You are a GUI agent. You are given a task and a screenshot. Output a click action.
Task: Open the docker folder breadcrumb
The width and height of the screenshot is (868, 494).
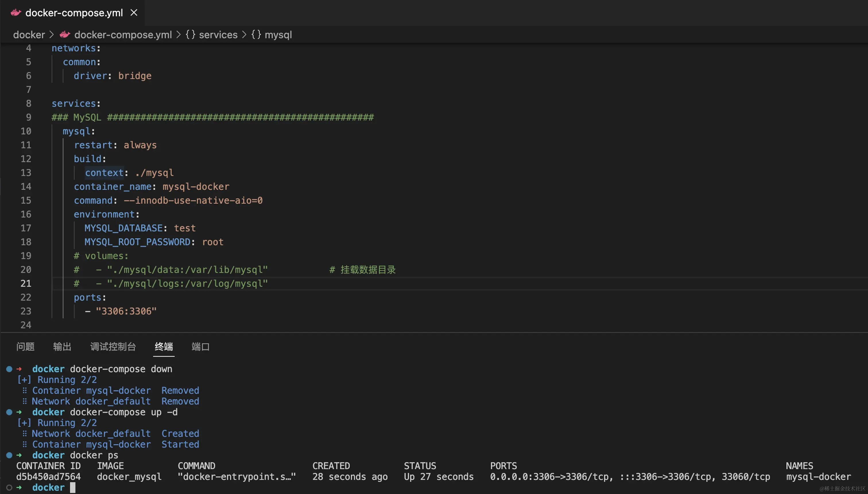(x=29, y=35)
